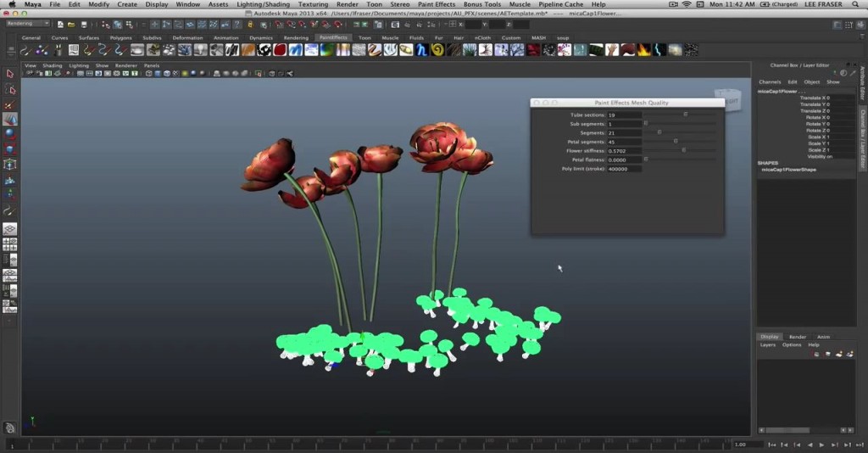This screenshot has height=453, width=868.
Task: Open the Object menu in Channel Box
Action: pyautogui.click(x=812, y=82)
